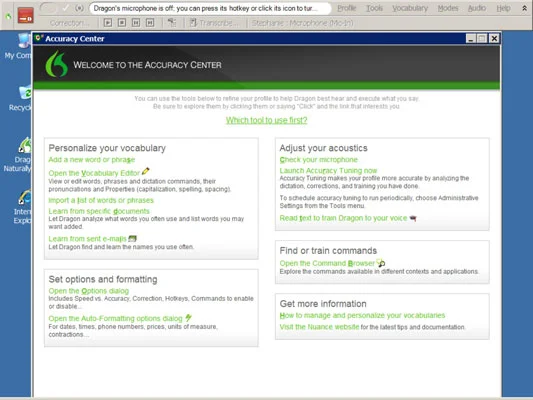The width and height of the screenshot is (533, 400).
Task: Open 'Which tool to use first?' link
Action: pos(266,120)
